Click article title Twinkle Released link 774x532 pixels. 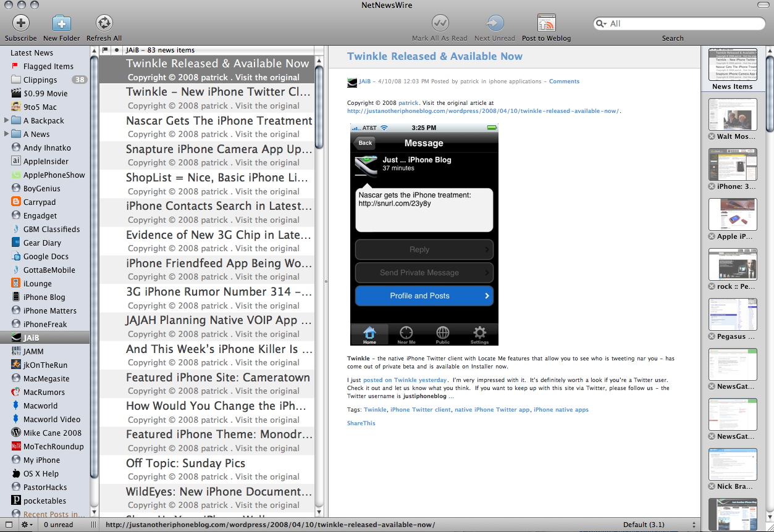435,56
